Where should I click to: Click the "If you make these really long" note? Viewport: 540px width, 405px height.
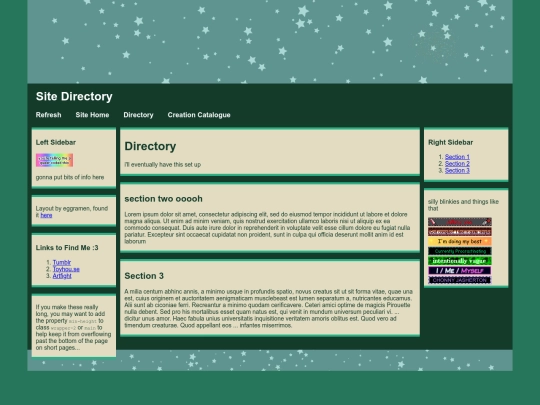coord(73,327)
